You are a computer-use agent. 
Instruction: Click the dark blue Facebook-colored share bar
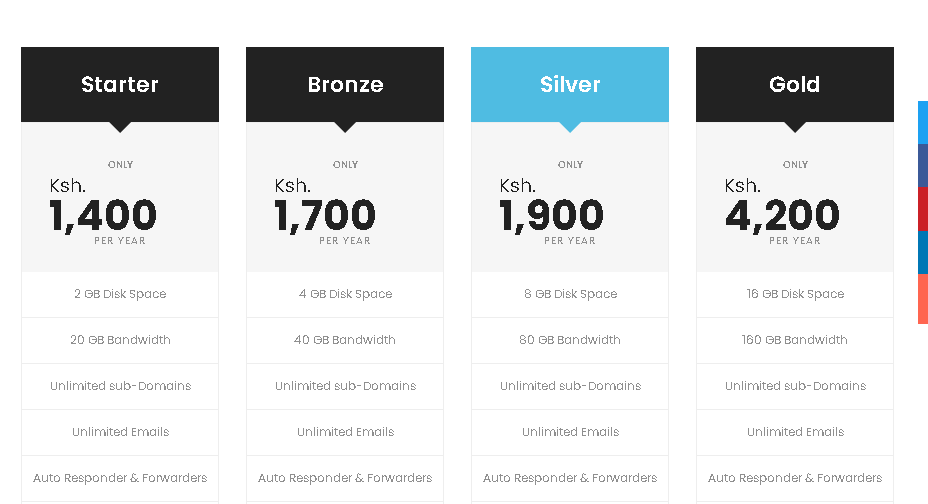923,165
